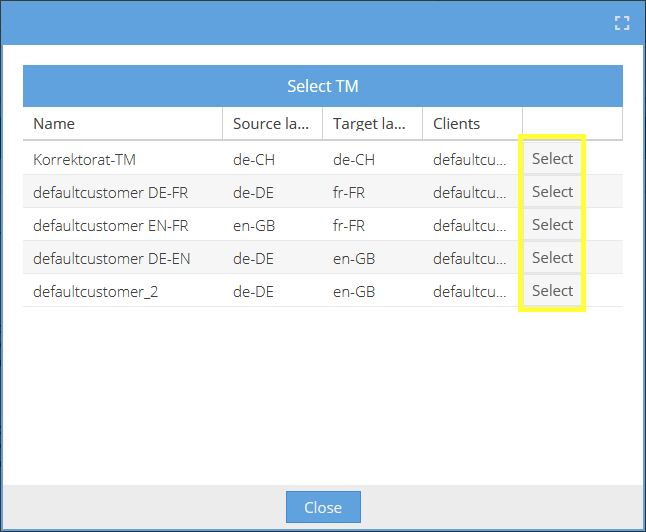The height and width of the screenshot is (532, 646).
Task: Close the Select TM dialog
Action: coord(323,507)
